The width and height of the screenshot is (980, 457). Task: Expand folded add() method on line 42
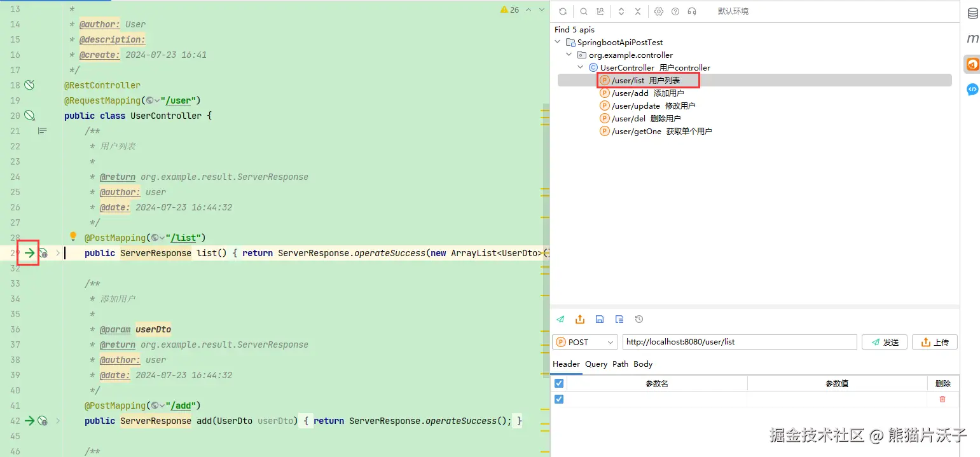(x=59, y=421)
